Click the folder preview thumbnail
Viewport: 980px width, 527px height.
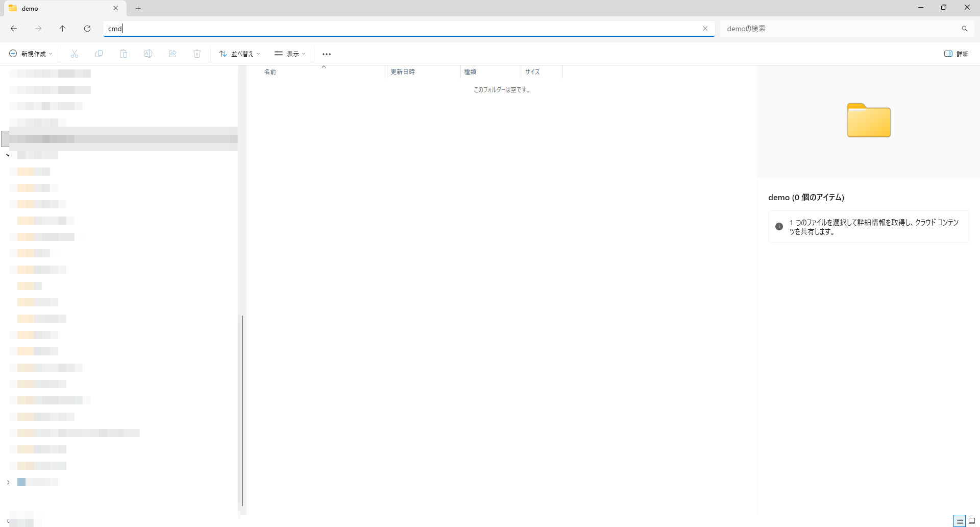coord(869,121)
